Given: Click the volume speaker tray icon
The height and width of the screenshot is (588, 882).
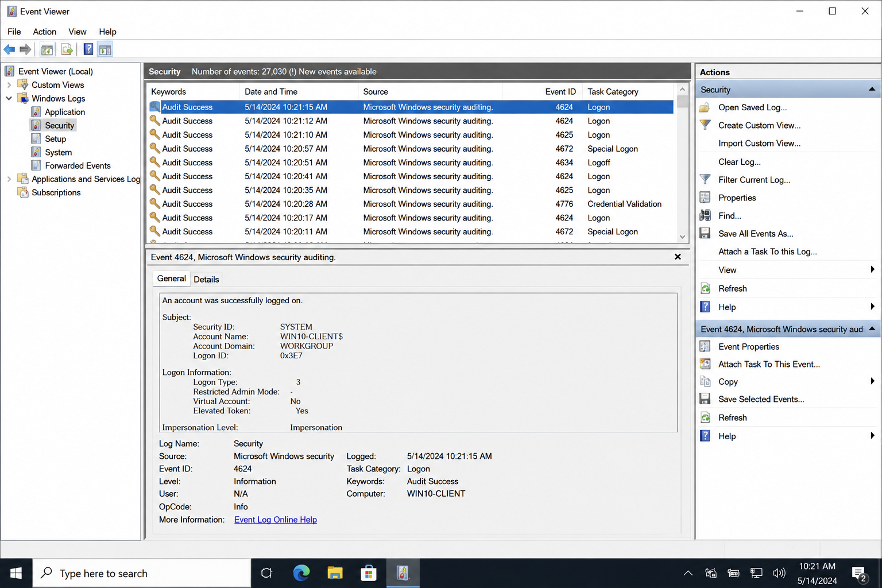Looking at the screenshot, I should [x=779, y=573].
